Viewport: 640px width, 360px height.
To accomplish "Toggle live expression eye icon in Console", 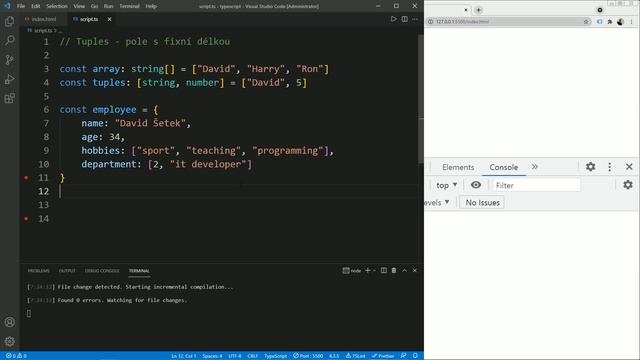I will click(476, 185).
